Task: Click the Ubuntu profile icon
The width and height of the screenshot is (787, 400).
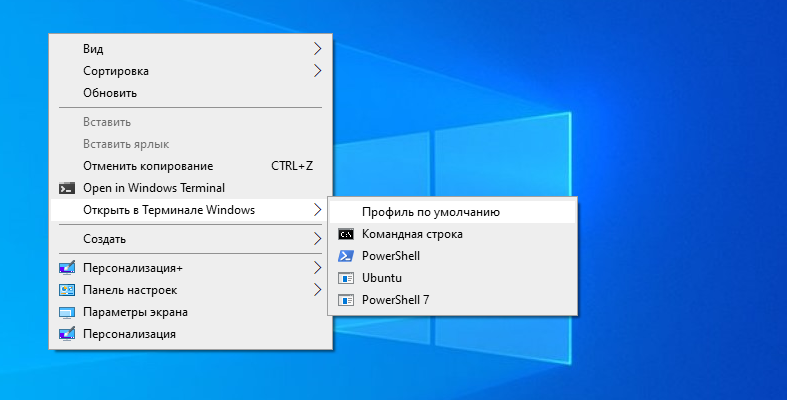Action: pyautogui.click(x=346, y=278)
